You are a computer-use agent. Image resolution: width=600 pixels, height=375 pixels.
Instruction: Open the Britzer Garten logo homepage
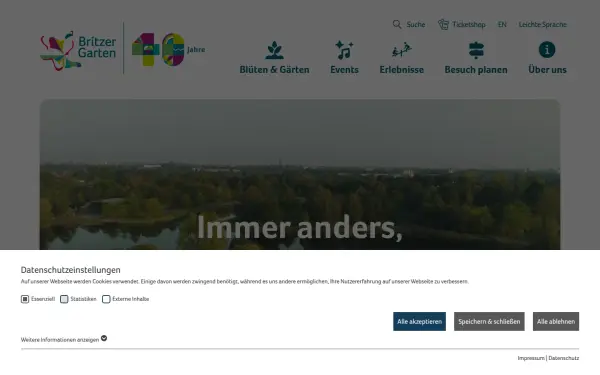point(78,51)
